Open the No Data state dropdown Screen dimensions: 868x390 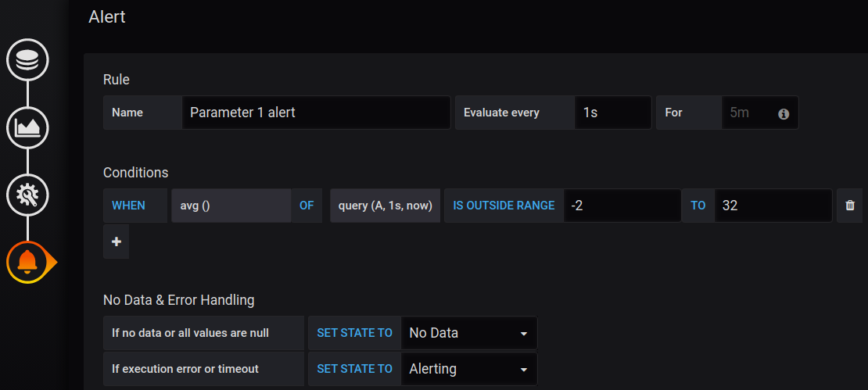469,333
